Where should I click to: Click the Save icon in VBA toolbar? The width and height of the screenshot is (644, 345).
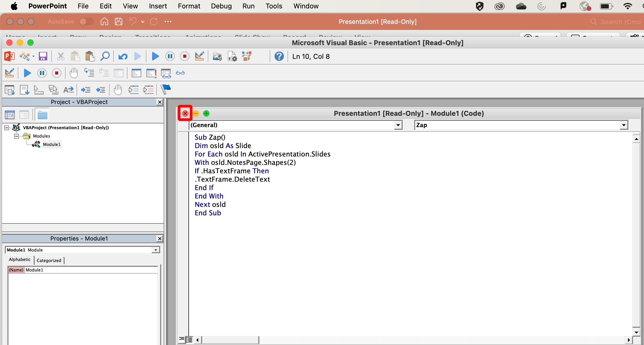click(x=43, y=56)
